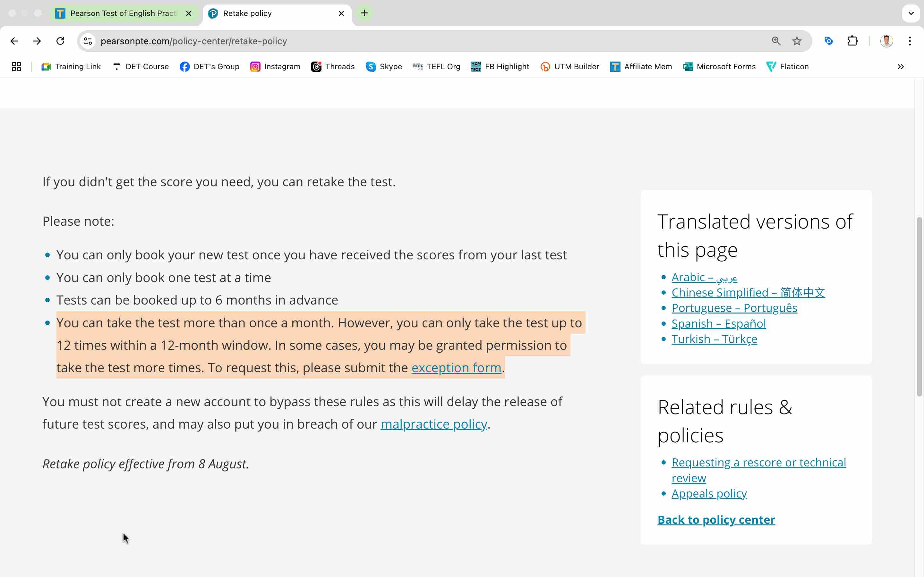Viewport: 924px width, 577px height.
Task: Open Requesting a rescore or technical review
Action: tap(759, 470)
